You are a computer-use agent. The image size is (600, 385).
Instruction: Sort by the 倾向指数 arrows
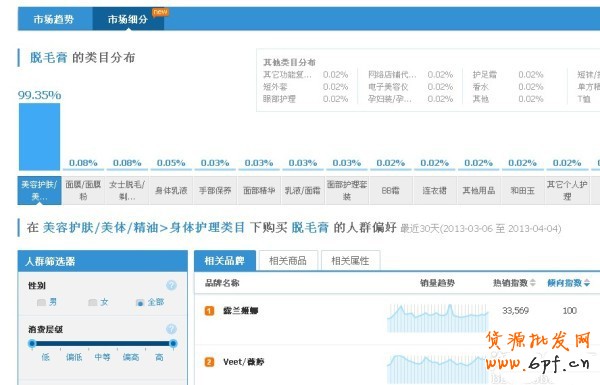pos(587,283)
